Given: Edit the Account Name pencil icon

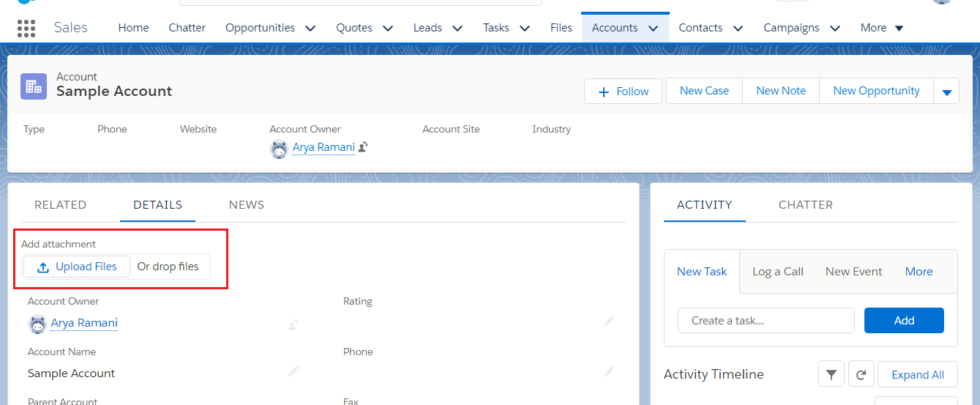Looking at the screenshot, I should coord(293,372).
